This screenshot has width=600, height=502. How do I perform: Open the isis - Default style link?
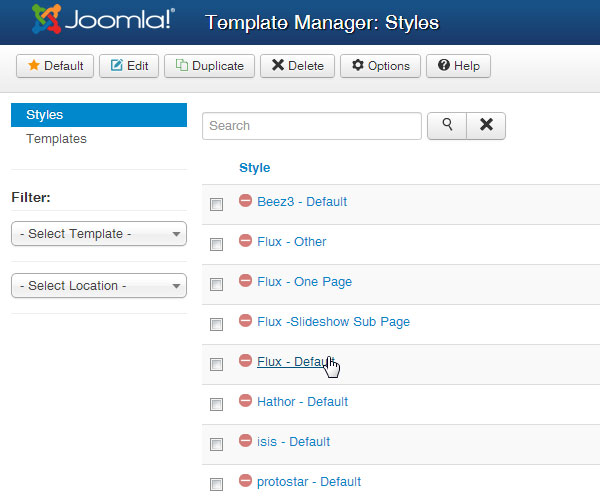pyautogui.click(x=293, y=442)
